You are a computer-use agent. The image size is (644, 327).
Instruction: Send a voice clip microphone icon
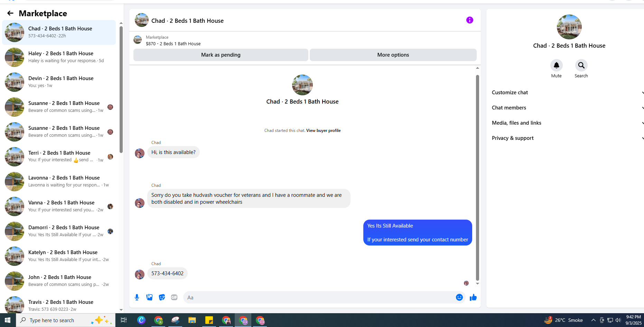(137, 297)
